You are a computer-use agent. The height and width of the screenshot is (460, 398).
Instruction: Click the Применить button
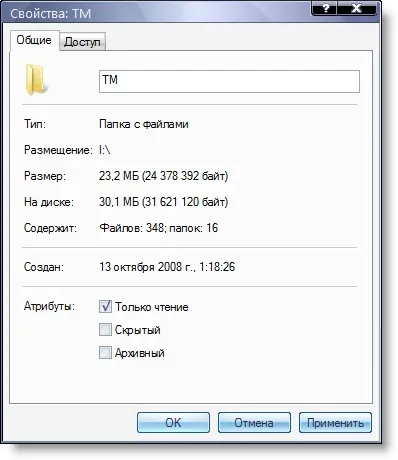335,423
